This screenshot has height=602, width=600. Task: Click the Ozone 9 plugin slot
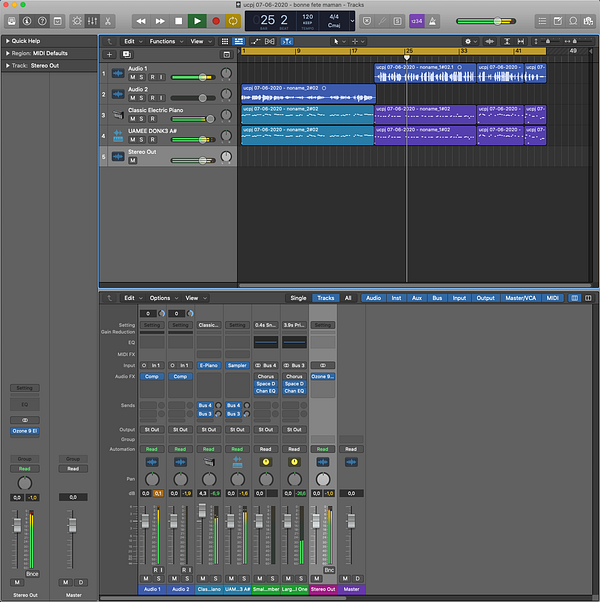(322, 376)
